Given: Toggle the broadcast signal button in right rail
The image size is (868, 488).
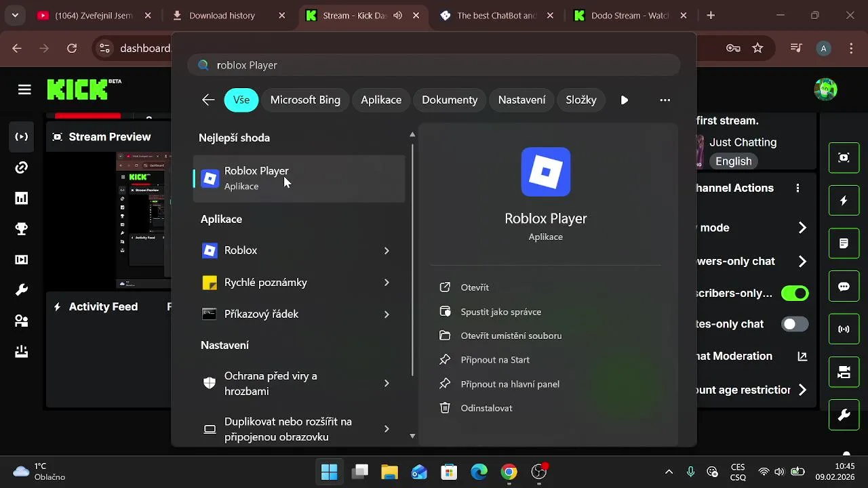Looking at the screenshot, I should click(x=844, y=329).
